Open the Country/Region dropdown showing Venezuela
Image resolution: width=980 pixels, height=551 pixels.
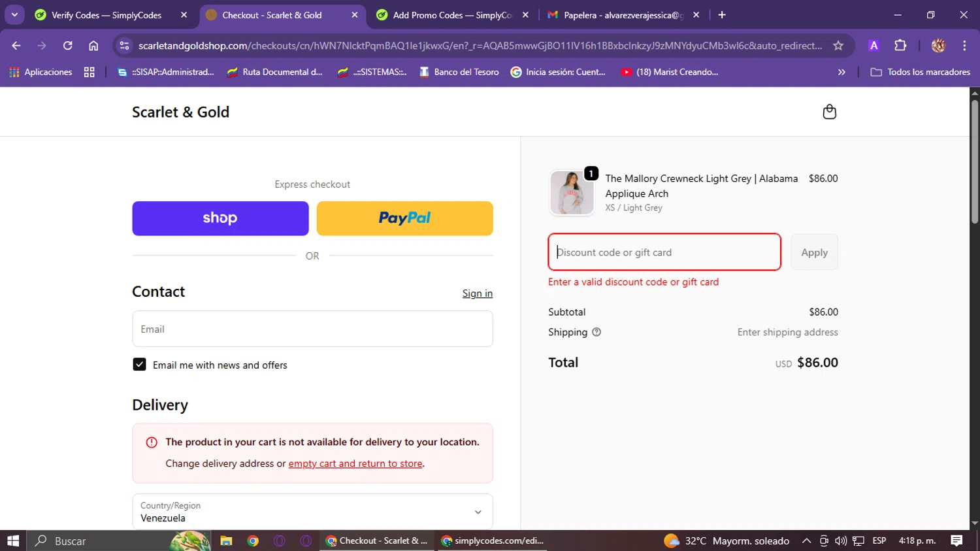[x=312, y=512]
